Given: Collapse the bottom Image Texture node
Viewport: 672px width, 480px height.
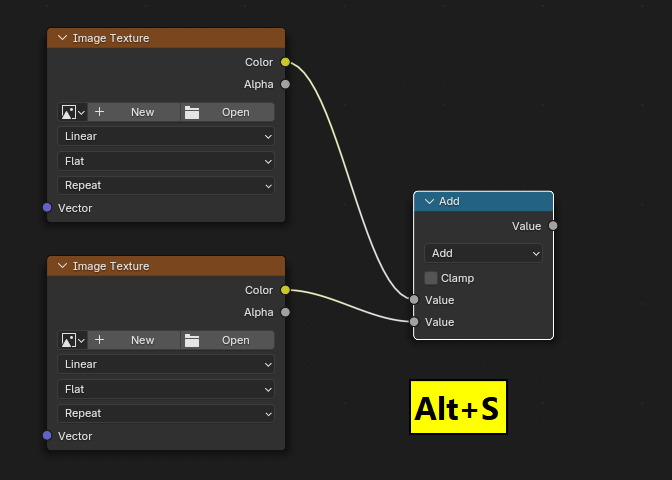Looking at the screenshot, I should pyautogui.click(x=63, y=266).
